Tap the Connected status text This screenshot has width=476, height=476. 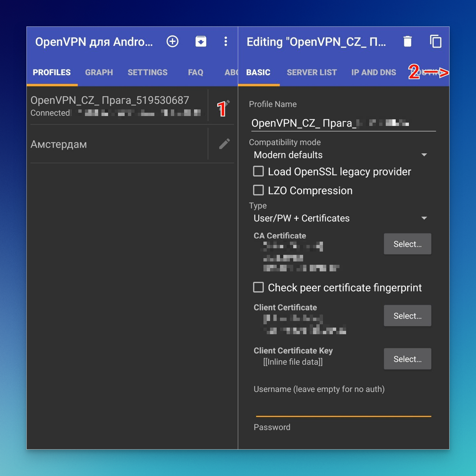point(50,113)
